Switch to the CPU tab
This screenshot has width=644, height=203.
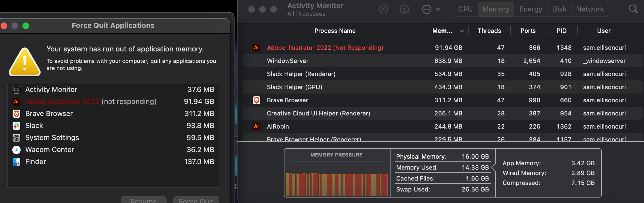pos(465,9)
